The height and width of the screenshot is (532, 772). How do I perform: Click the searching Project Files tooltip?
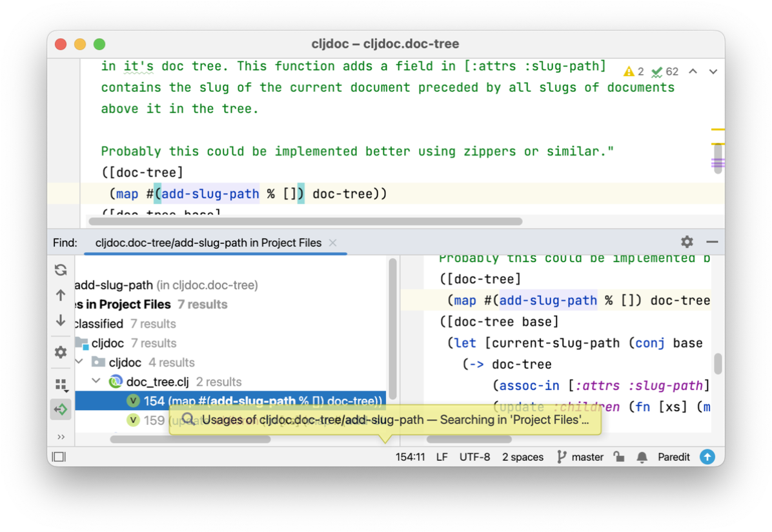pyautogui.click(x=385, y=420)
